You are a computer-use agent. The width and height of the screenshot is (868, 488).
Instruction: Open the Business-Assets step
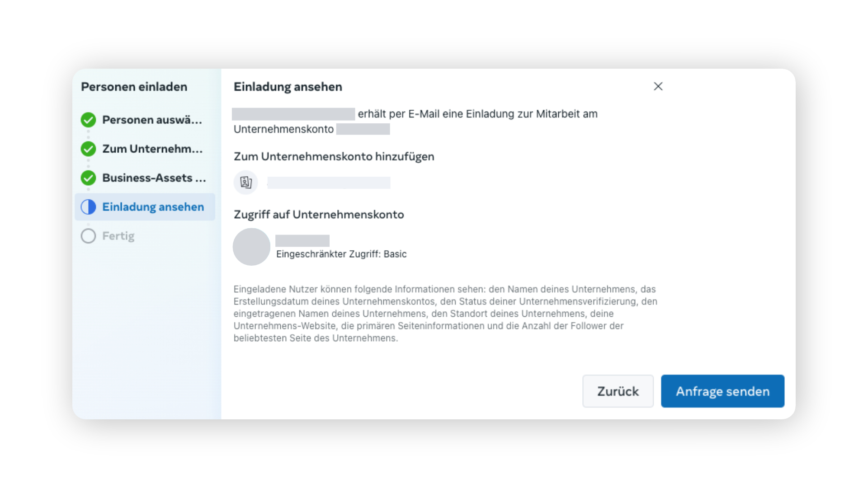coord(145,178)
